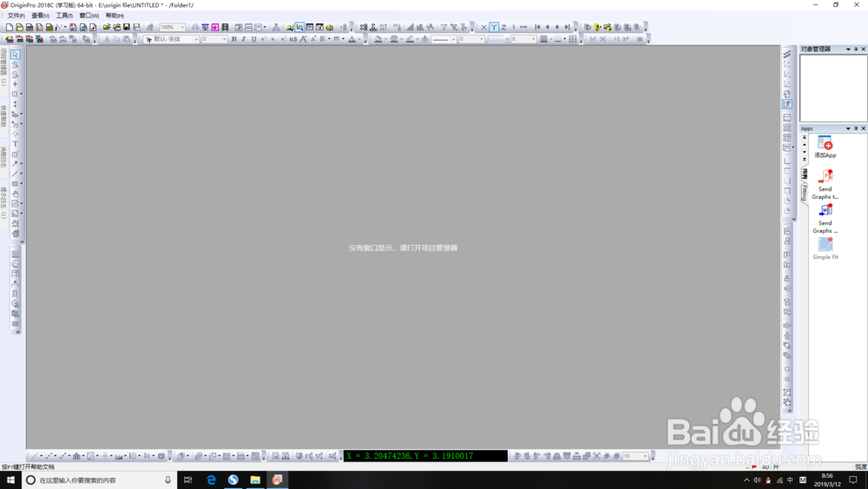The image size is (868, 489).
Task: Toggle the highlighted right-side toolbar button
Action: tap(787, 104)
